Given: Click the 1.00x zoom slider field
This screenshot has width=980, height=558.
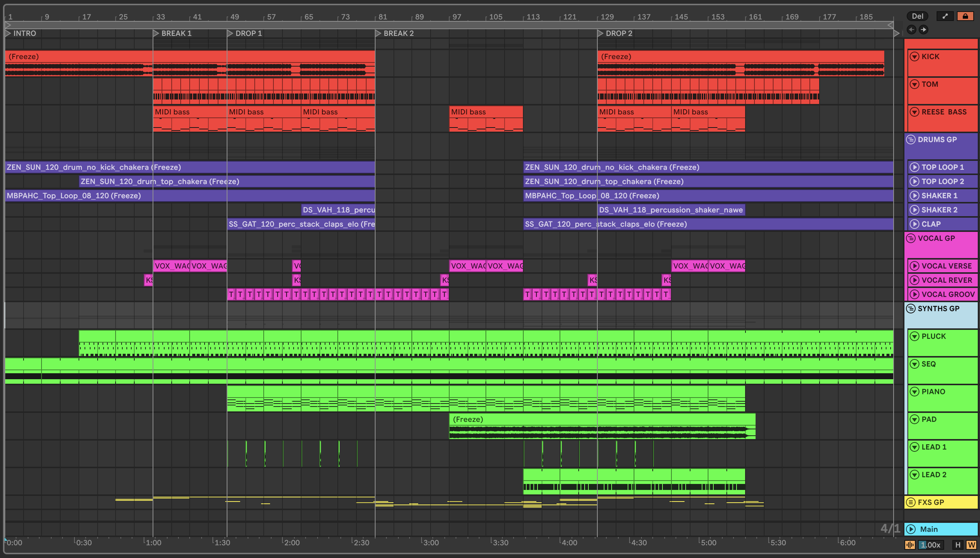Looking at the screenshot, I should (931, 545).
